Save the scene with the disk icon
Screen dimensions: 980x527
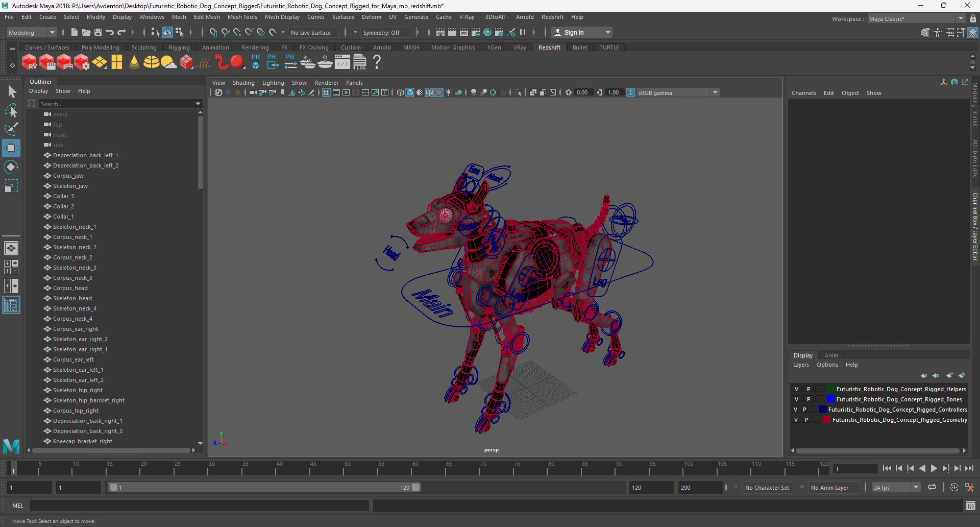tap(98, 32)
